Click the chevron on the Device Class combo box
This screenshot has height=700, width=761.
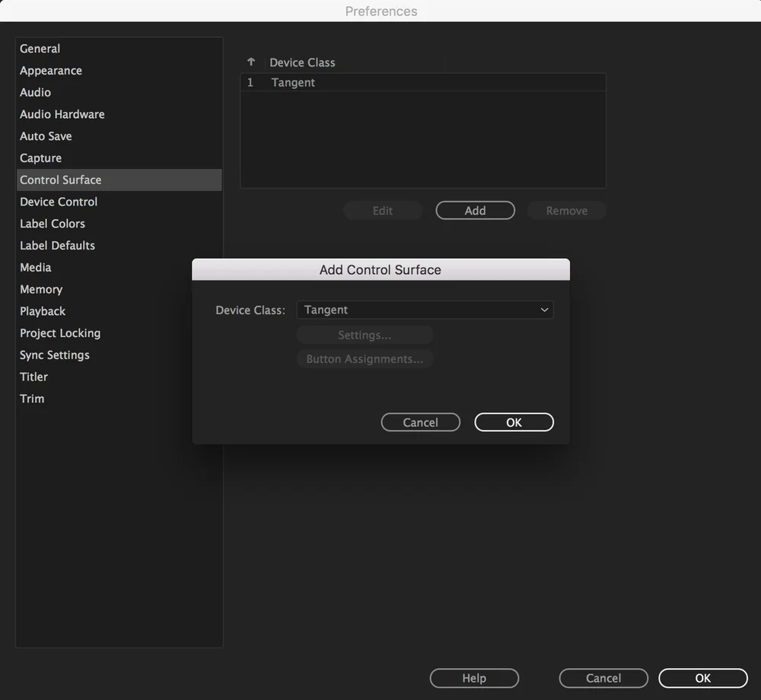coord(543,310)
